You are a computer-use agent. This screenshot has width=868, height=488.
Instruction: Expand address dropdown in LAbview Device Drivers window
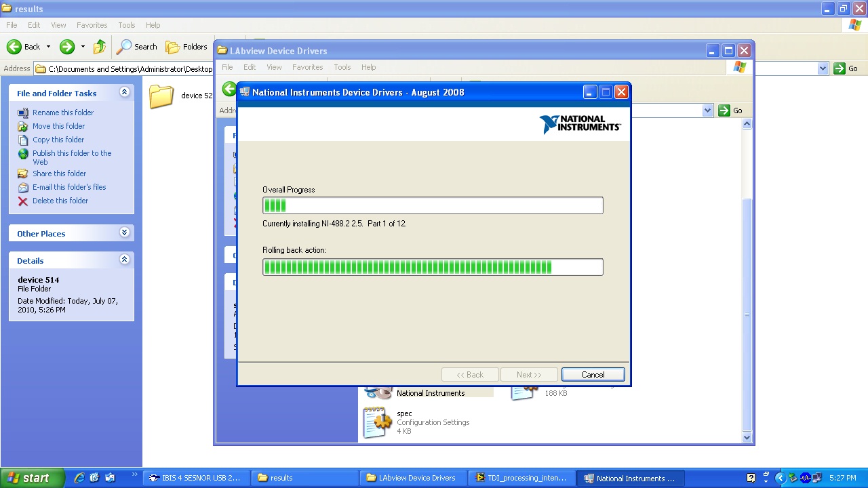click(x=707, y=110)
